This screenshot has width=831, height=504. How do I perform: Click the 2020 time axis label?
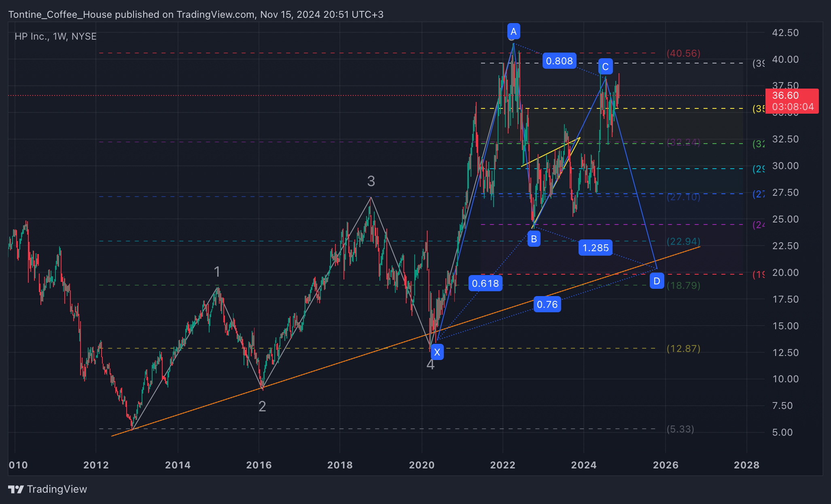[422, 465]
